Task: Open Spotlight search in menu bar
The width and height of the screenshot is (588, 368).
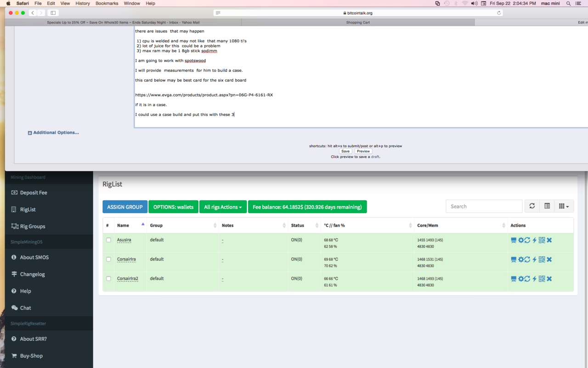Action: point(568,3)
